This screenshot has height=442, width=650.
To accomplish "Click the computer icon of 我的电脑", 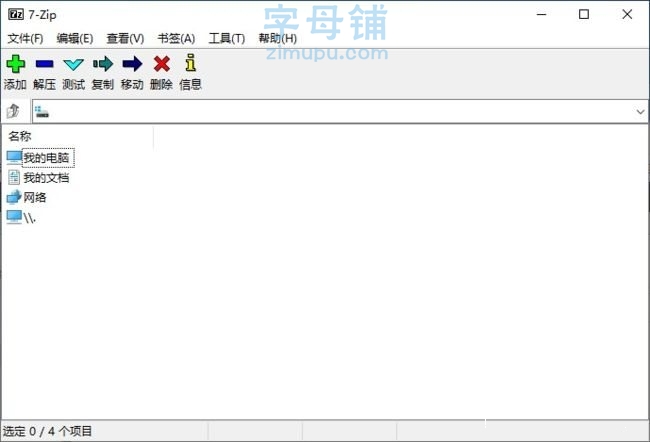I will click(14, 158).
